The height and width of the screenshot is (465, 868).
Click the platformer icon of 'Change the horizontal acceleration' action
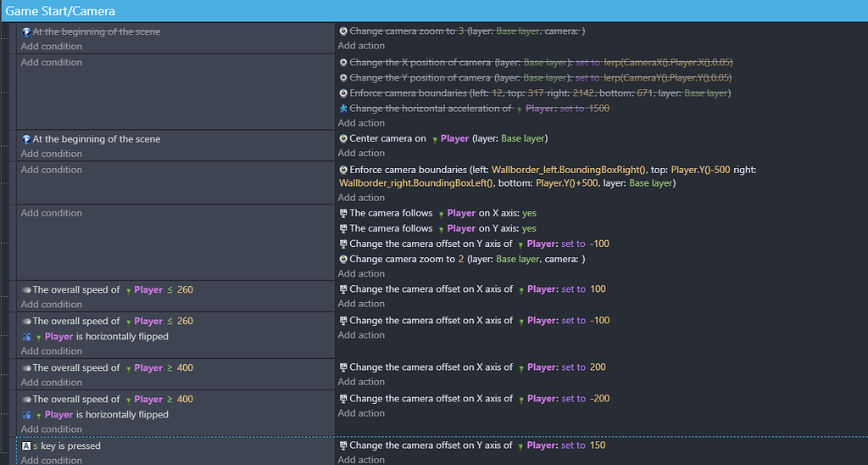343,109
